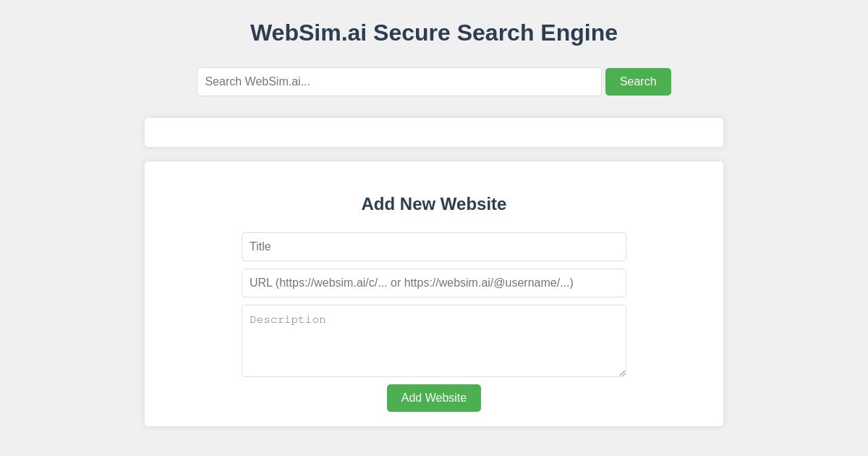Image resolution: width=868 pixels, height=456 pixels.
Task: Activate the Title field in the add form
Action: pos(434,247)
